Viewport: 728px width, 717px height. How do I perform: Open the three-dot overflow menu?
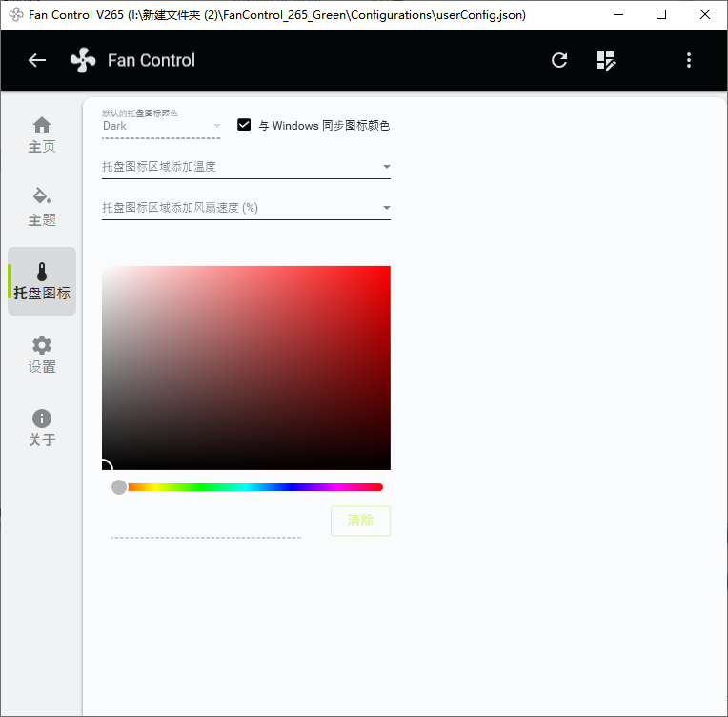click(689, 60)
